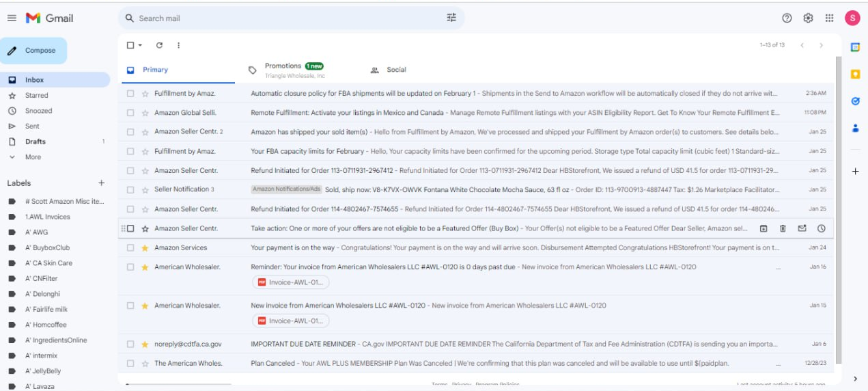Open the Snoozed folder

click(55, 111)
